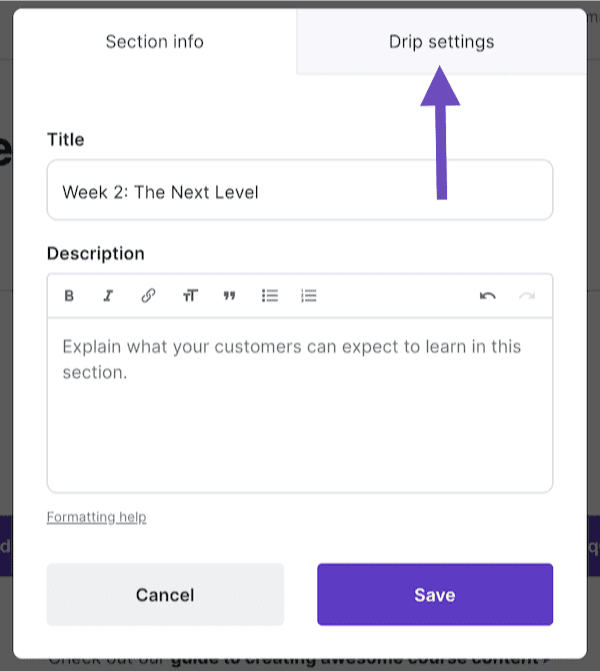Toggle bold formatting in description editor

(69, 296)
